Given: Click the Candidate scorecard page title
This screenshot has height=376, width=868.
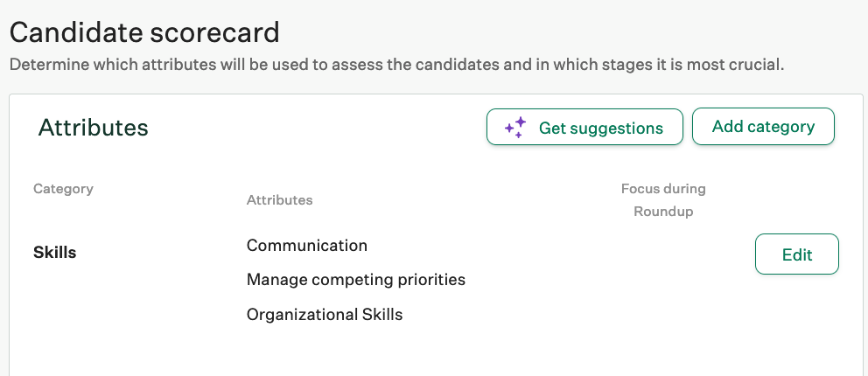Looking at the screenshot, I should pos(144,32).
